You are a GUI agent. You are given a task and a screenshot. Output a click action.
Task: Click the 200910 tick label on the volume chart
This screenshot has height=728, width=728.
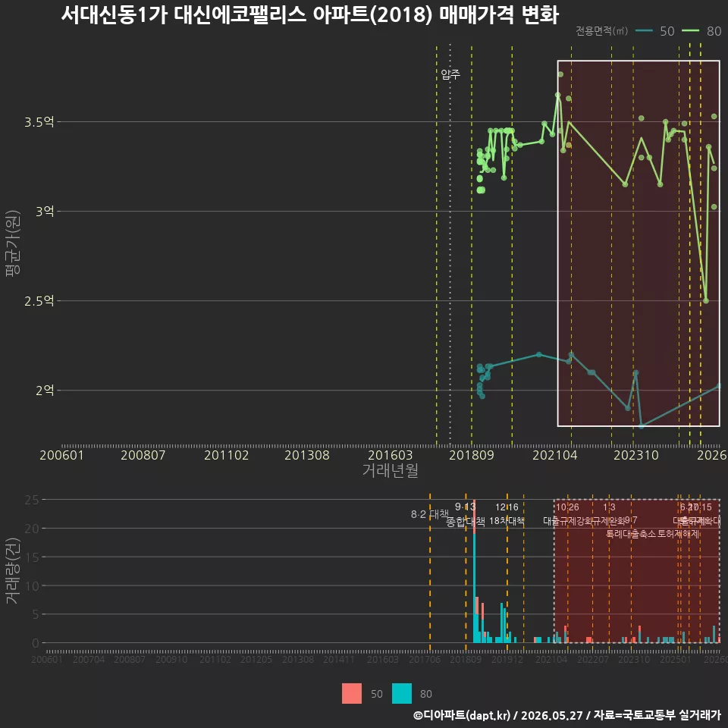[171, 659]
